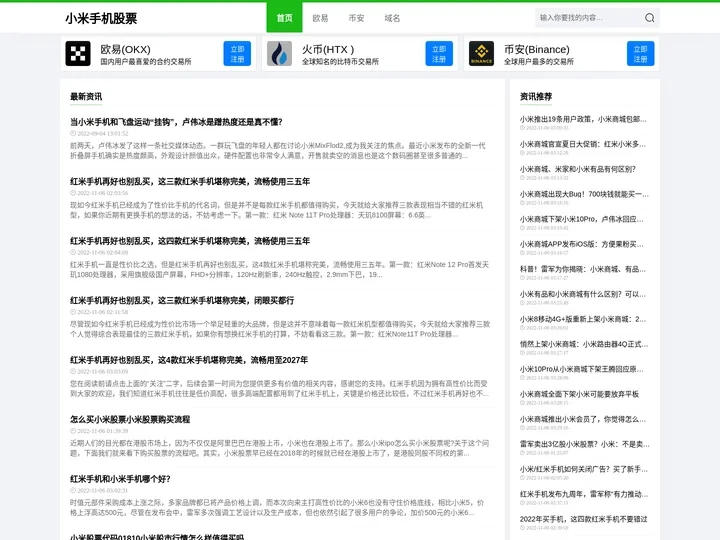Click the summary text starting 尽管现如今红米手机

280,329
